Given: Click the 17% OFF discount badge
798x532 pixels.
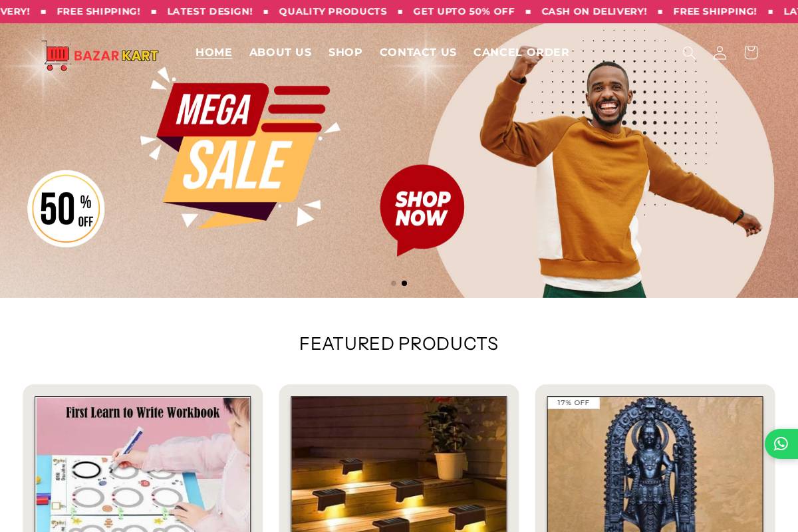Looking at the screenshot, I should [x=573, y=403].
